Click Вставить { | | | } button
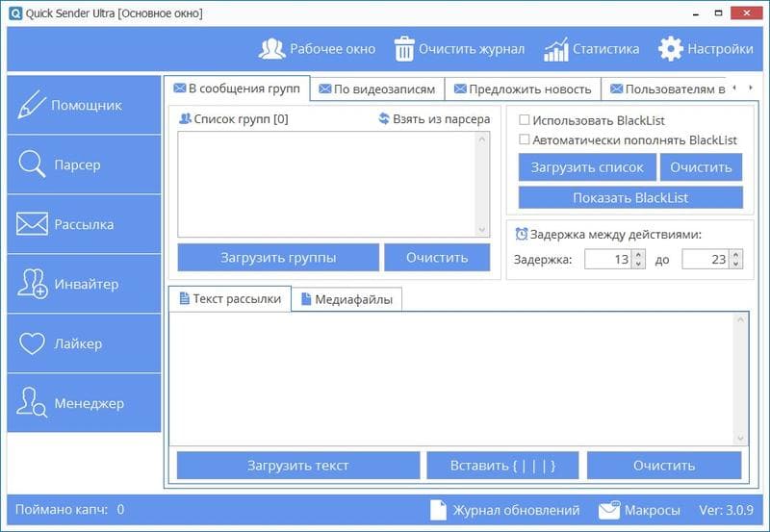 [x=502, y=466]
